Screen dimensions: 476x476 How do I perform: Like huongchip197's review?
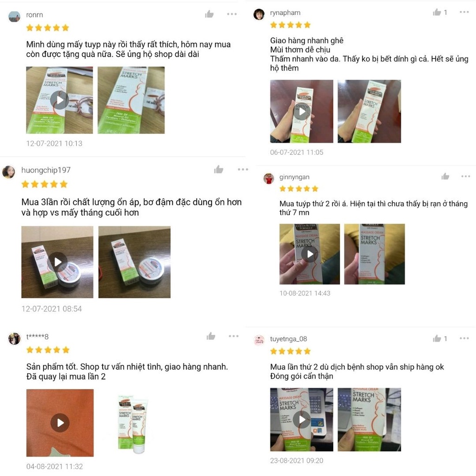(x=218, y=169)
